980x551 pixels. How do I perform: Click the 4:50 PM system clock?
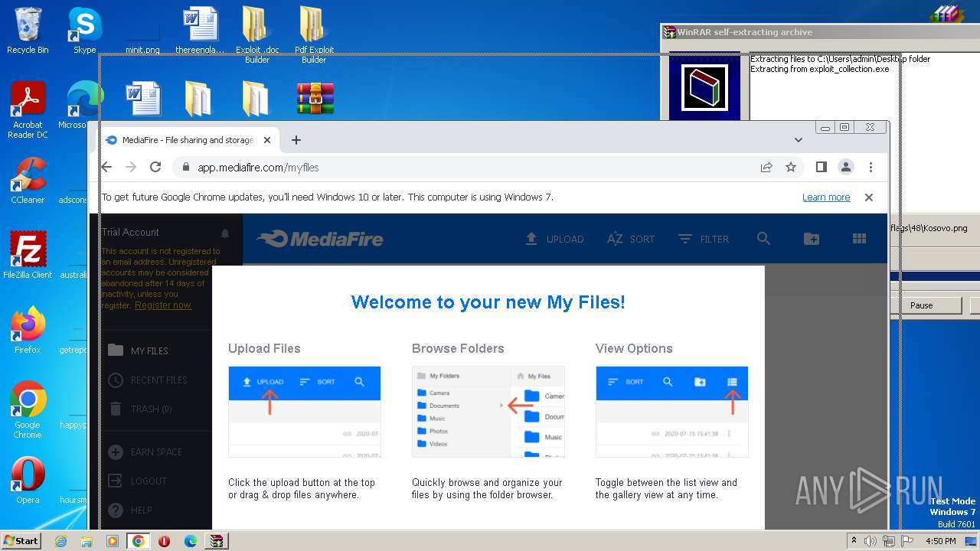(941, 541)
